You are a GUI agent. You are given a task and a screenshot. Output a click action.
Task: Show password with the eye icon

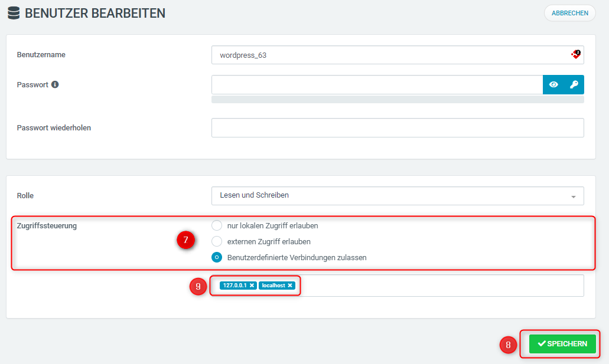point(553,84)
